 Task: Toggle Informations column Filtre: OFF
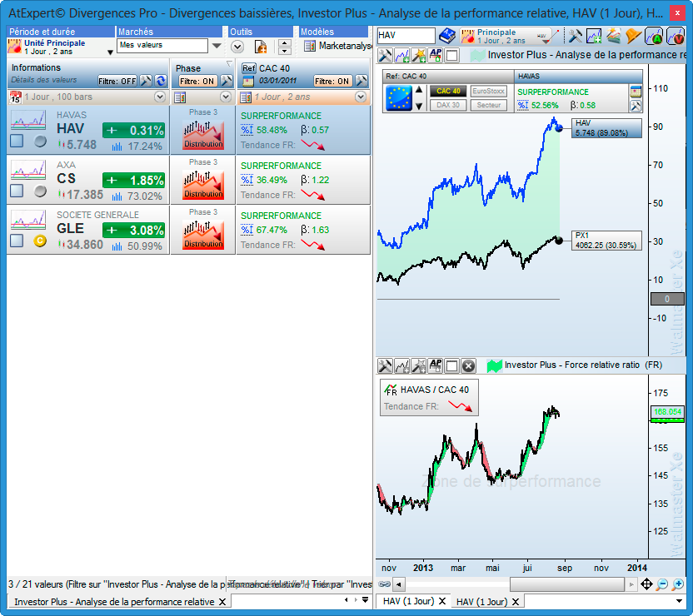pos(117,82)
